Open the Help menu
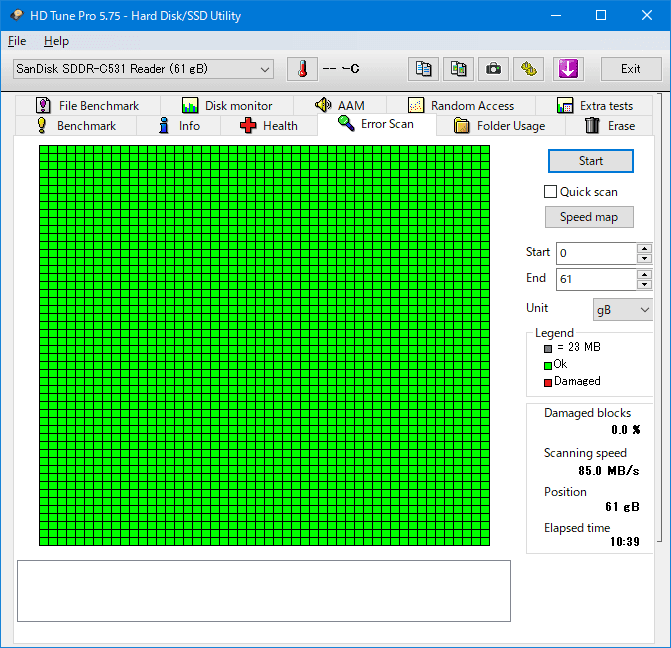The width and height of the screenshot is (671, 648). tap(56, 41)
